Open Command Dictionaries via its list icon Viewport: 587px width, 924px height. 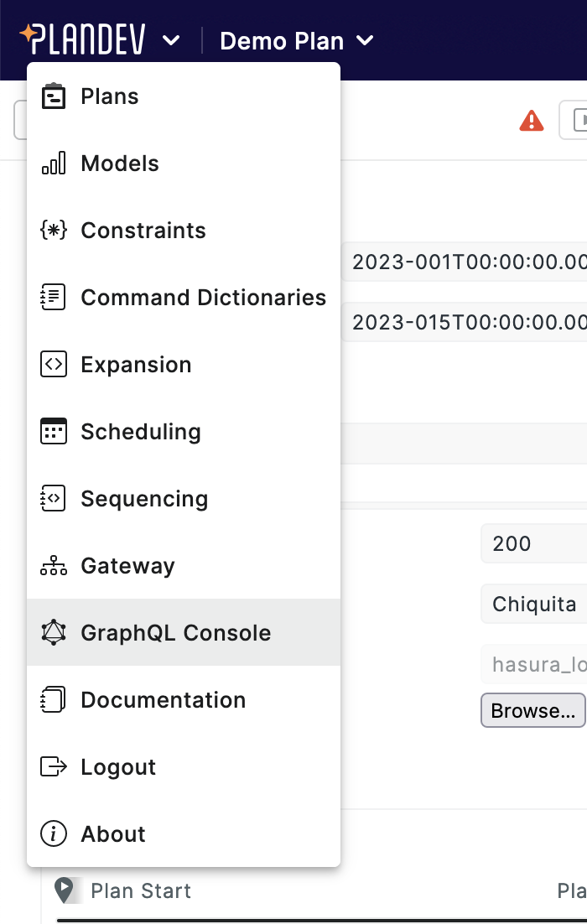[x=53, y=297]
